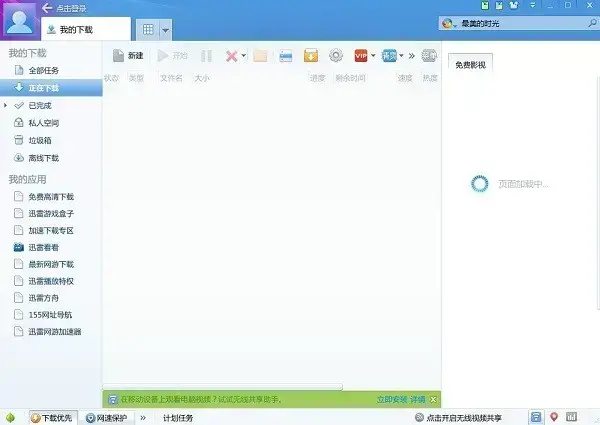The height and width of the screenshot is (425, 600).
Task: Click the open folder icon in toolbar
Action: [260, 56]
